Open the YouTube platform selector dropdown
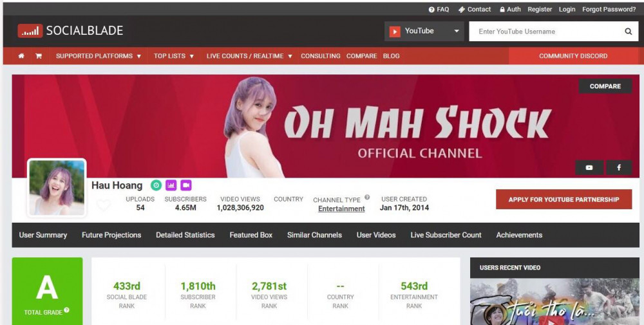This screenshot has height=325, width=644. pyautogui.click(x=424, y=32)
